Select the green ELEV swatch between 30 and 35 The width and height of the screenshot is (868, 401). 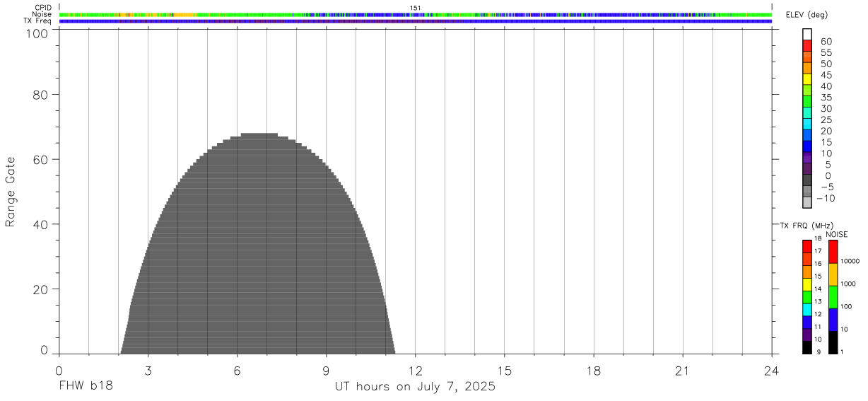(x=807, y=102)
